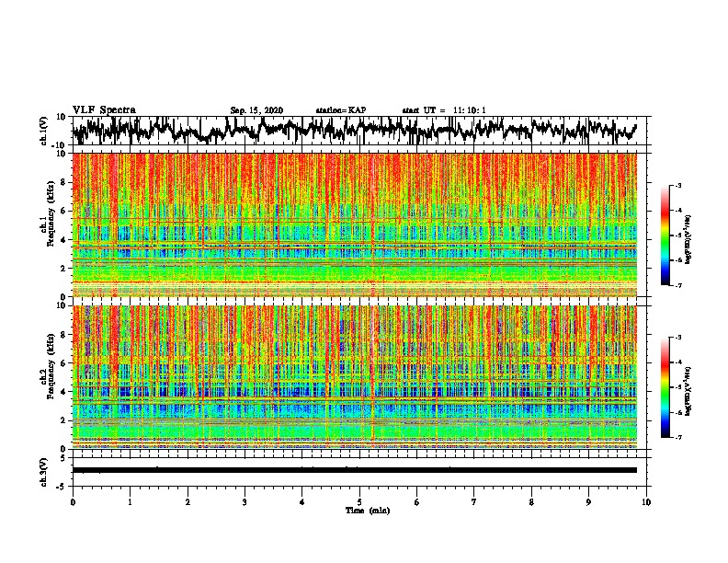Click the "start UT = 11:10: 1" header text
This screenshot has height=563, width=728.
click(x=444, y=110)
